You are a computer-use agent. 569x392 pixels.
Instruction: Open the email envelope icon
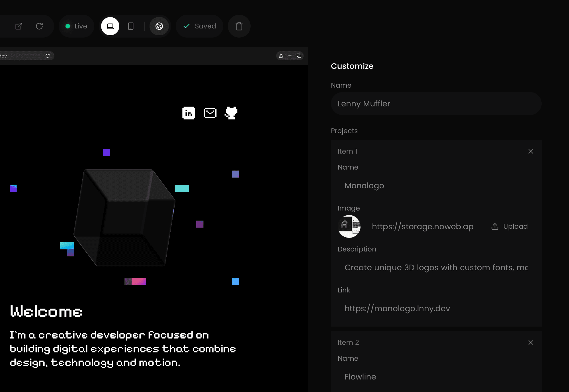click(210, 113)
